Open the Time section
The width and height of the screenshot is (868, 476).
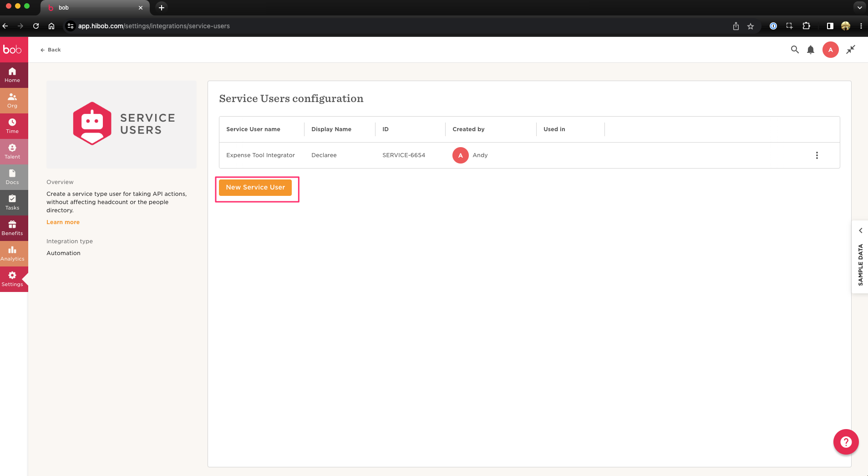12,126
